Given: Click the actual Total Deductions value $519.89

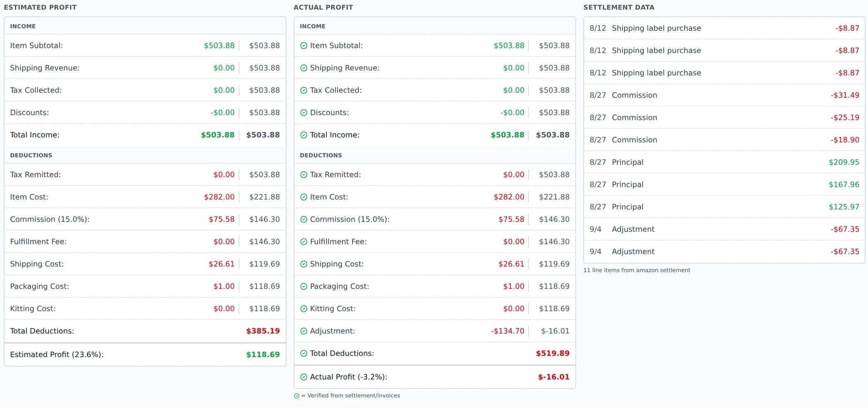Looking at the screenshot, I should [x=553, y=353].
